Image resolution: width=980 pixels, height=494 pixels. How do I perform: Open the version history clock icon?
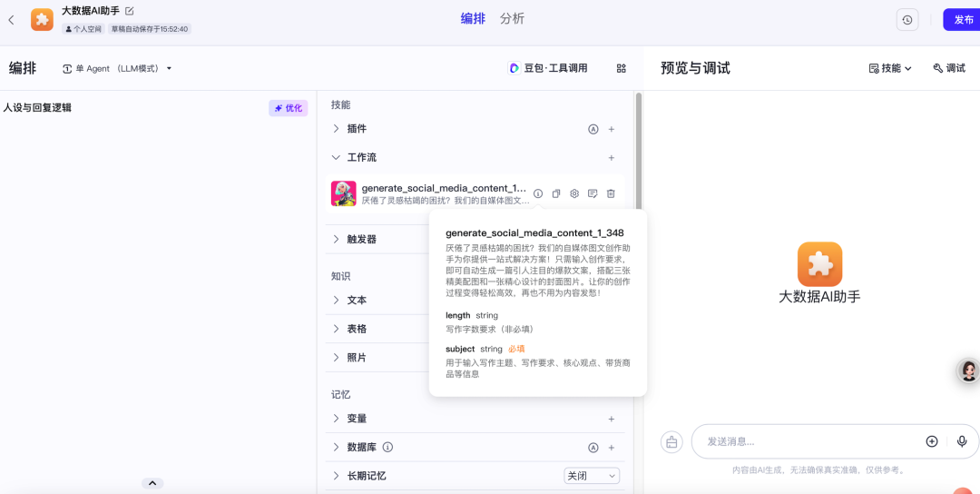click(x=907, y=20)
